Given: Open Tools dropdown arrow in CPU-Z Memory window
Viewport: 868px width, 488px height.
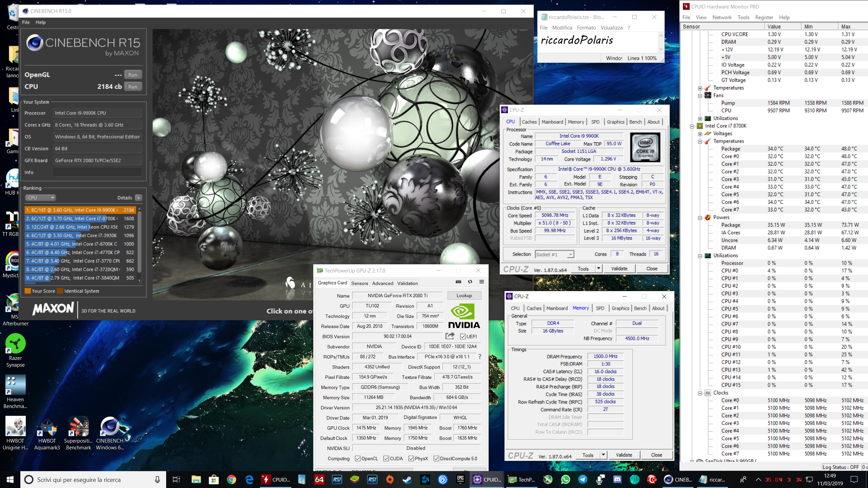Looking at the screenshot, I should point(604,455).
